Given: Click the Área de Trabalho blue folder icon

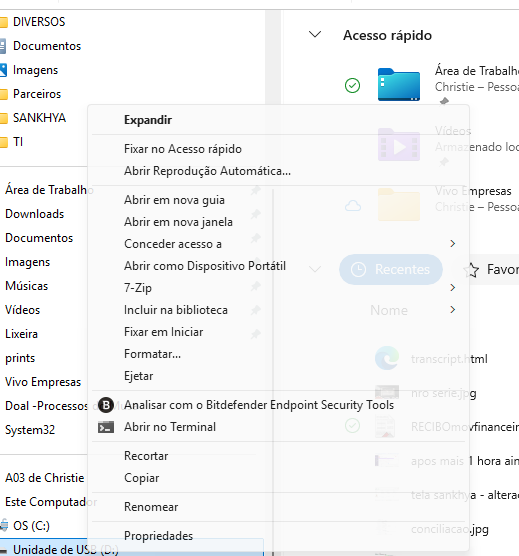Looking at the screenshot, I should 399,84.
